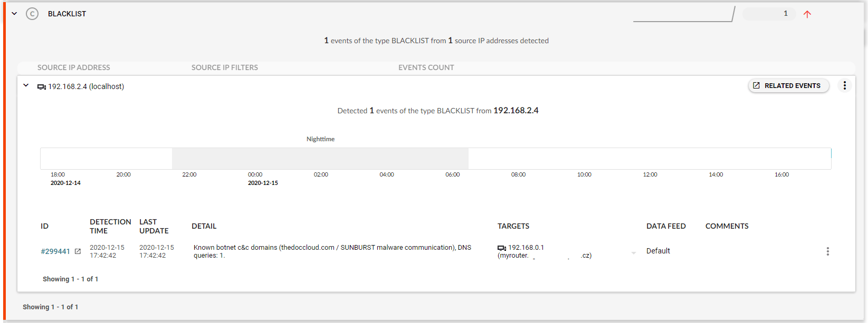
Task: Click the DETECTION TIME column header
Action: (110, 226)
